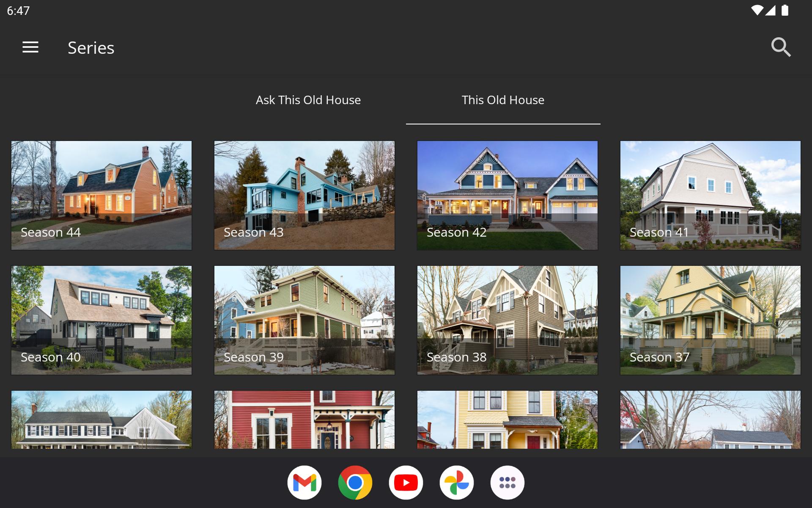Screen dimensions: 812x508
Task: Open Season 40 thumbnail
Action: click(x=101, y=320)
